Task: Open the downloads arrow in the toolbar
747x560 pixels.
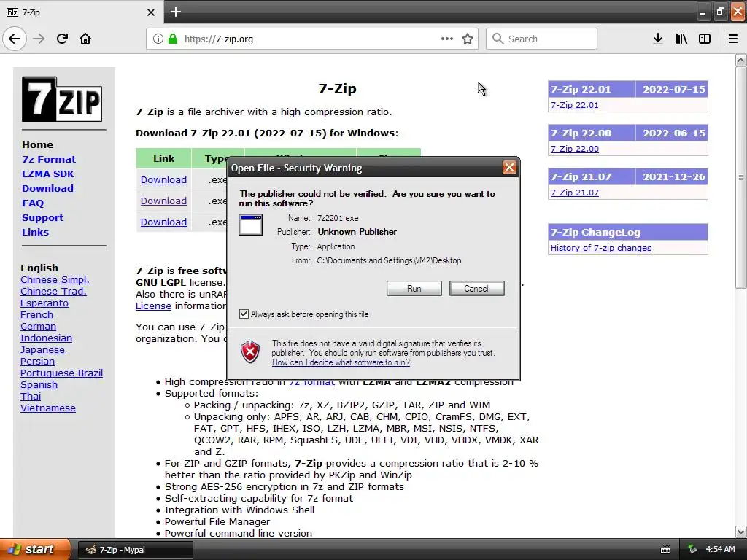Action: [x=658, y=39]
